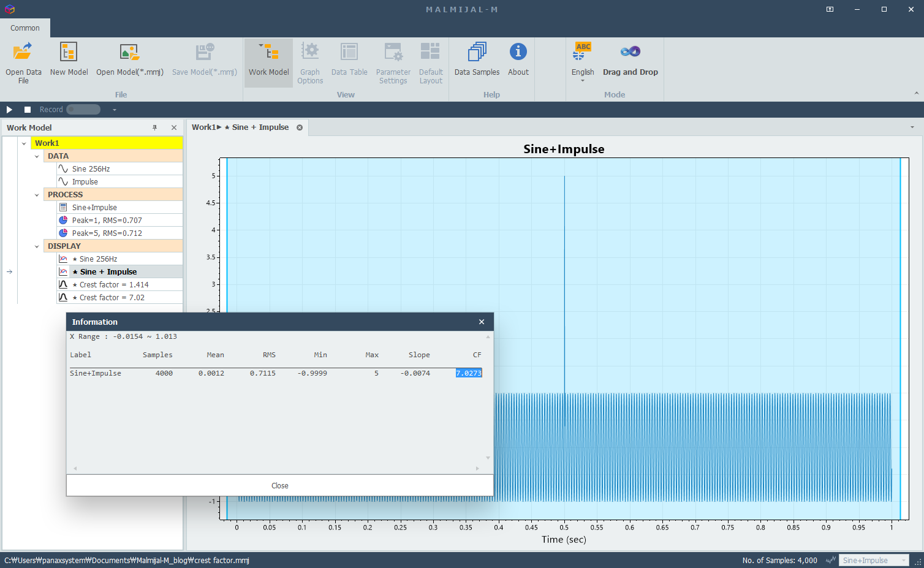Viewport: 924px width, 568px height.
Task: Close the Work Model panel
Action: coord(174,127)
